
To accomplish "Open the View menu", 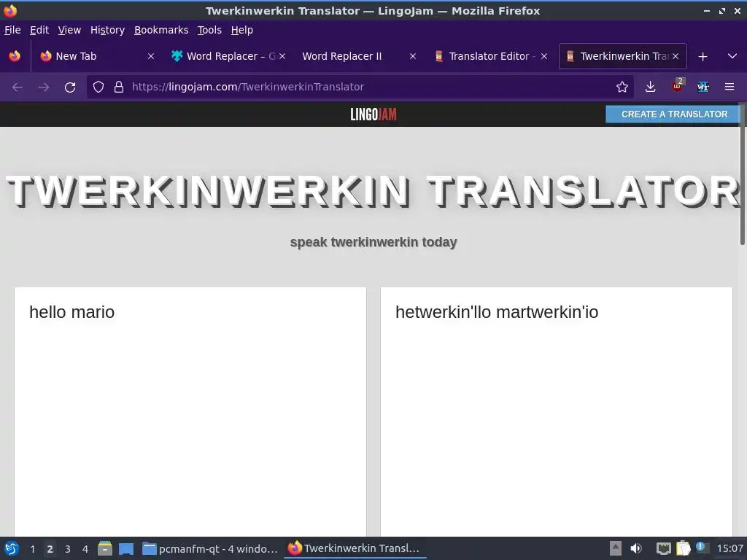I will tap(69, 30).
